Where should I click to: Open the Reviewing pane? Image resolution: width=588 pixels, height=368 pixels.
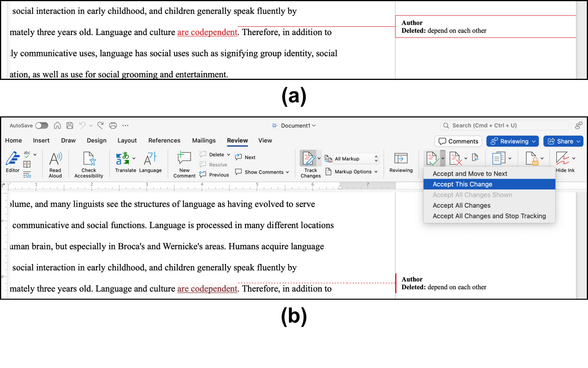point(401,162)
